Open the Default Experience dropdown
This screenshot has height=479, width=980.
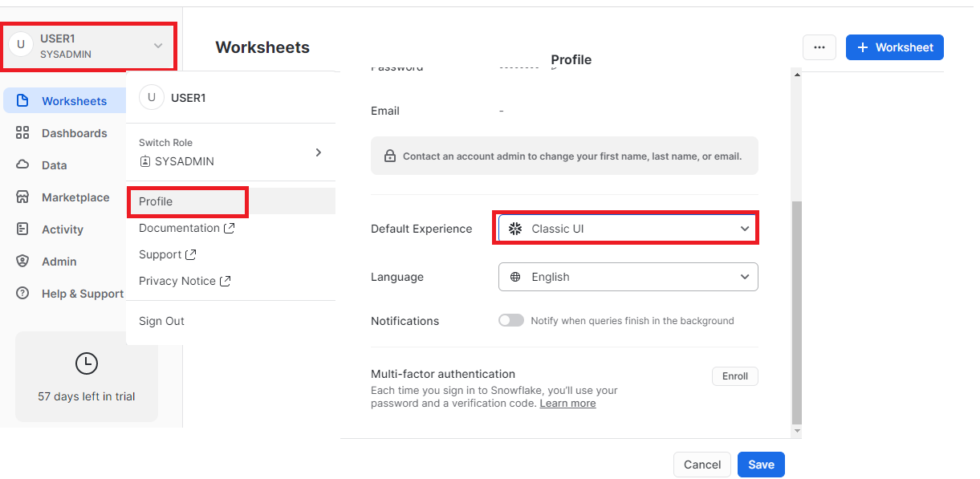(627, 229)
